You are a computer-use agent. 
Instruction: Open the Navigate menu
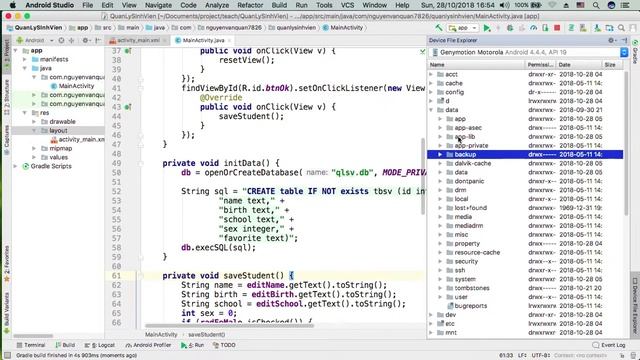(x=158, y=5)
